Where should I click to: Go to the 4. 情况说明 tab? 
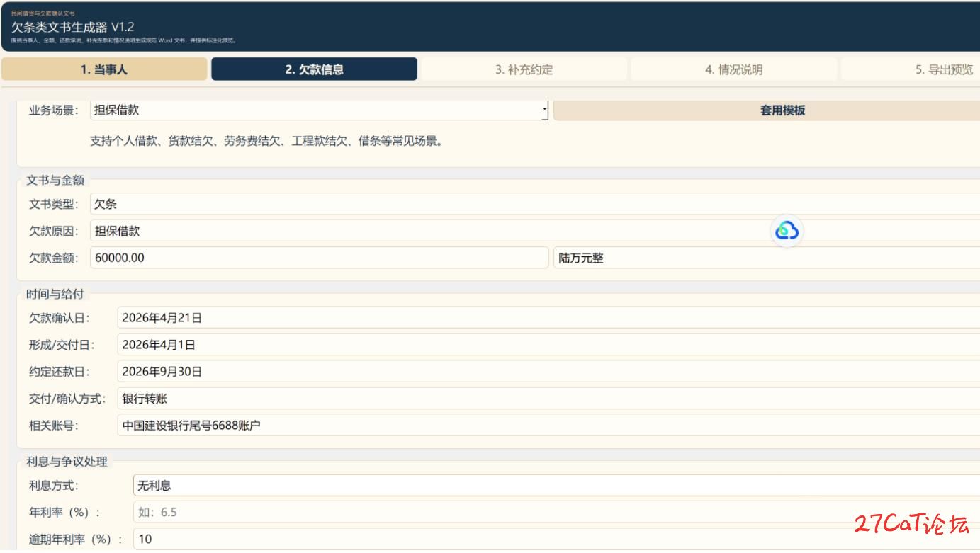pyautogui.click(x=733, y=69)
